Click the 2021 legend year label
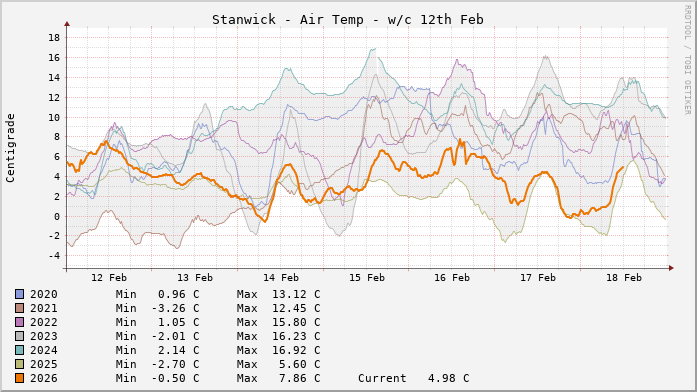 click(44, 308)
